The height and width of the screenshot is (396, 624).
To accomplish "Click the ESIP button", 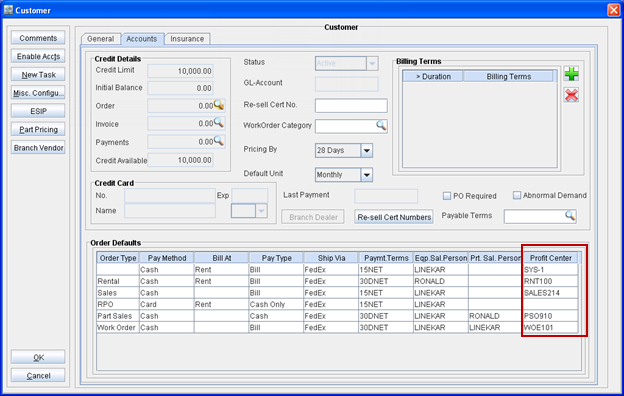I will (38, 111).
